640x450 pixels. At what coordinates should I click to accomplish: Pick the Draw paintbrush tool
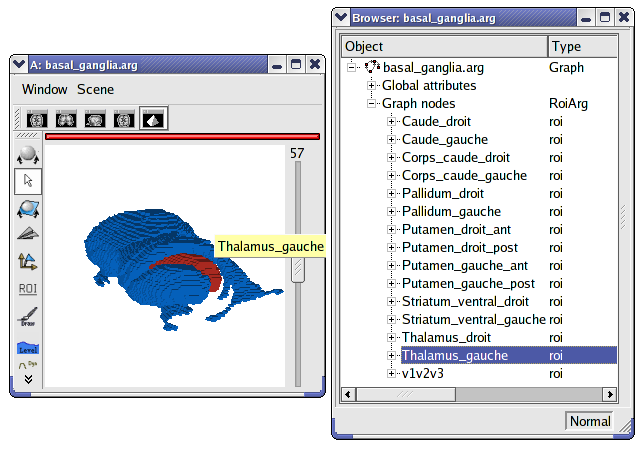pos(28,318)
